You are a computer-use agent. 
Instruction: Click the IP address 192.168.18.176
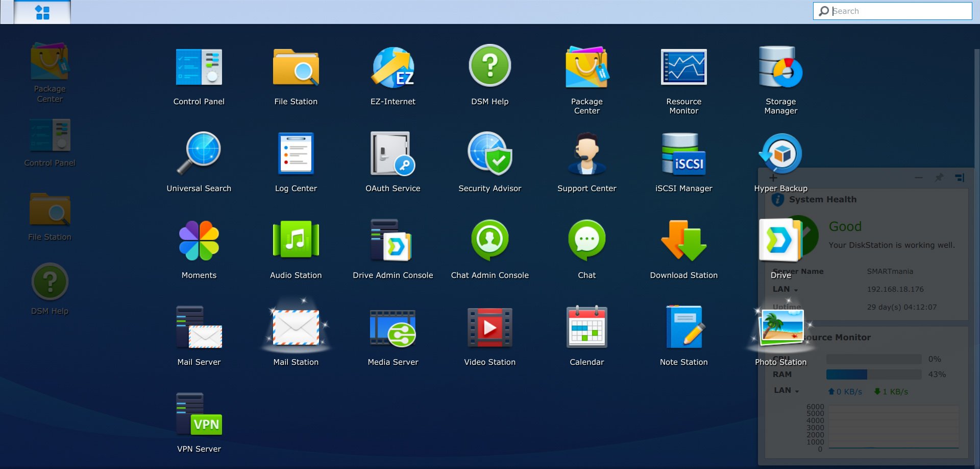click(x=895, y=289)
